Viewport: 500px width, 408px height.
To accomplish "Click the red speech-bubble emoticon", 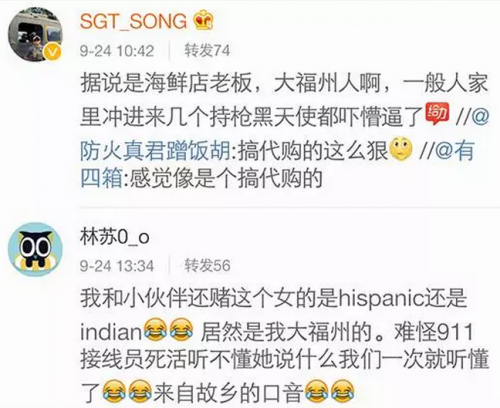I will (437, 114).
